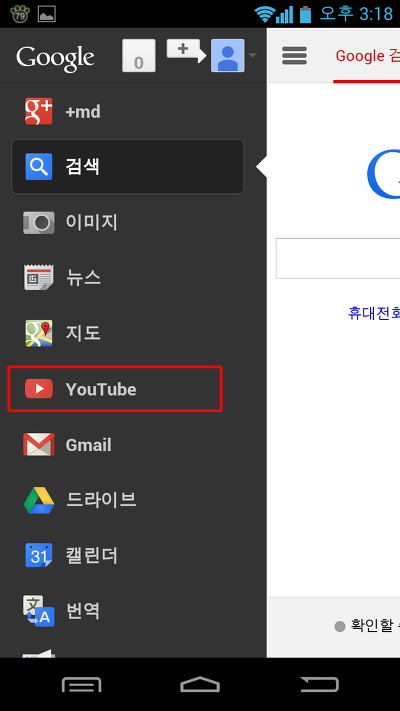Select the blue magnifier search icon
400x711 pixels.
(39, 166)
